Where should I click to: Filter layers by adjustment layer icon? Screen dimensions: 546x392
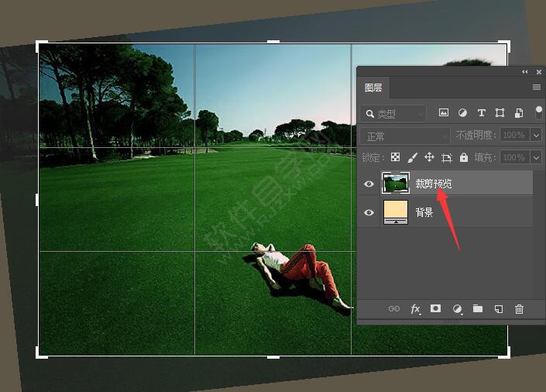pyautogui.click(x=462, y=112)
